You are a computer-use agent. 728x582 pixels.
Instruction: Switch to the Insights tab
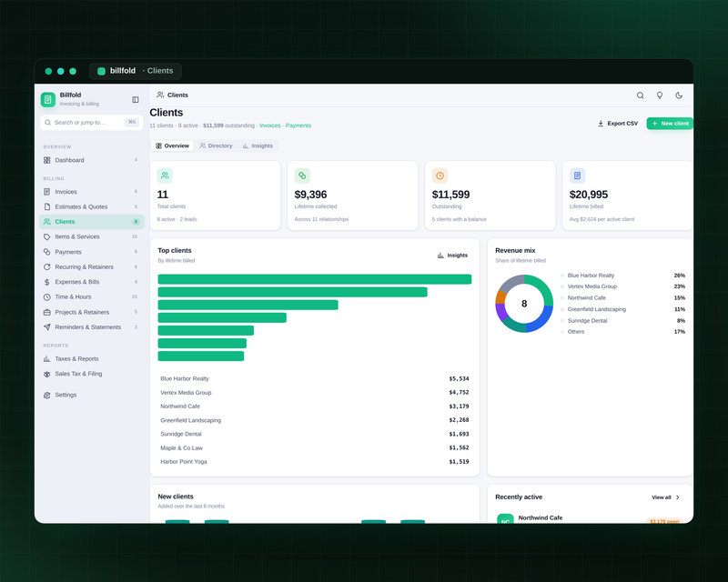click(x=258, y=145)
